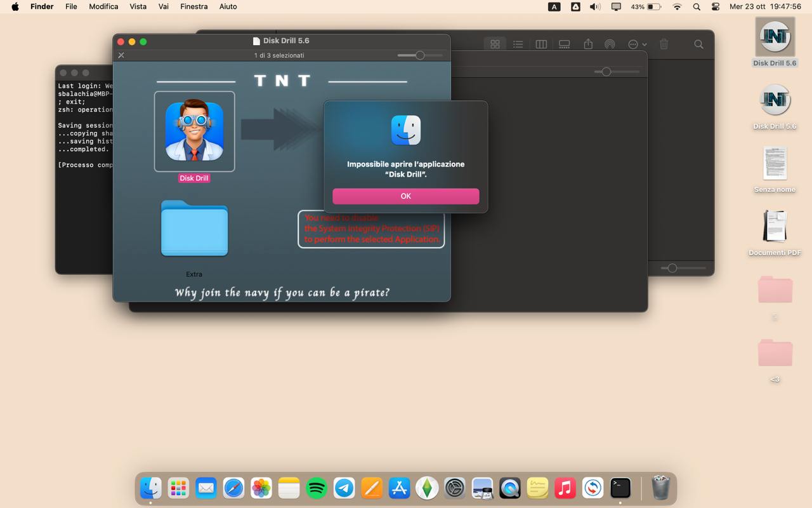Select the Disk Drill label under the app icon
This screenshot has height=508, width=812.
[x=194, y=178]
